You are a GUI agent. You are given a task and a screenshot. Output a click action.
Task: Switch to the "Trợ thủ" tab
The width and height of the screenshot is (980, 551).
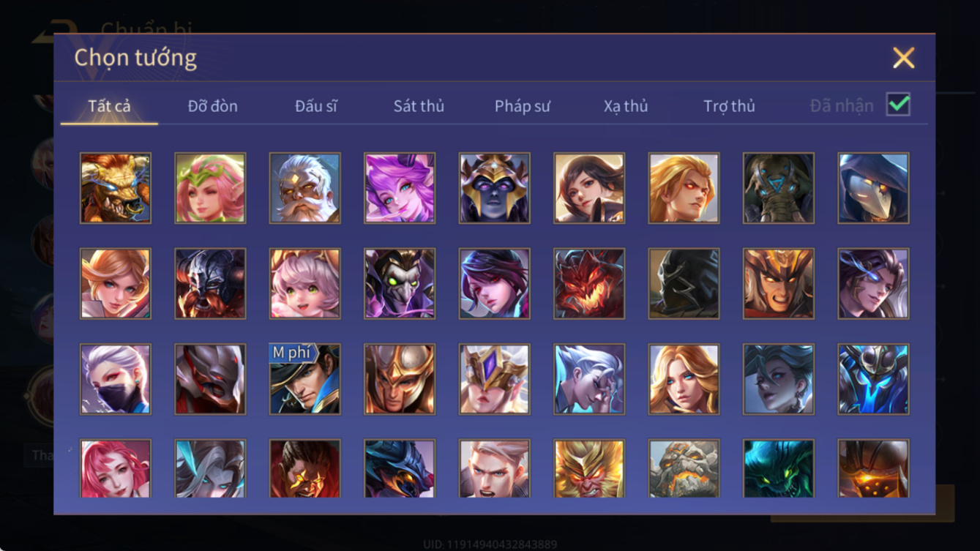coord(729,106)
